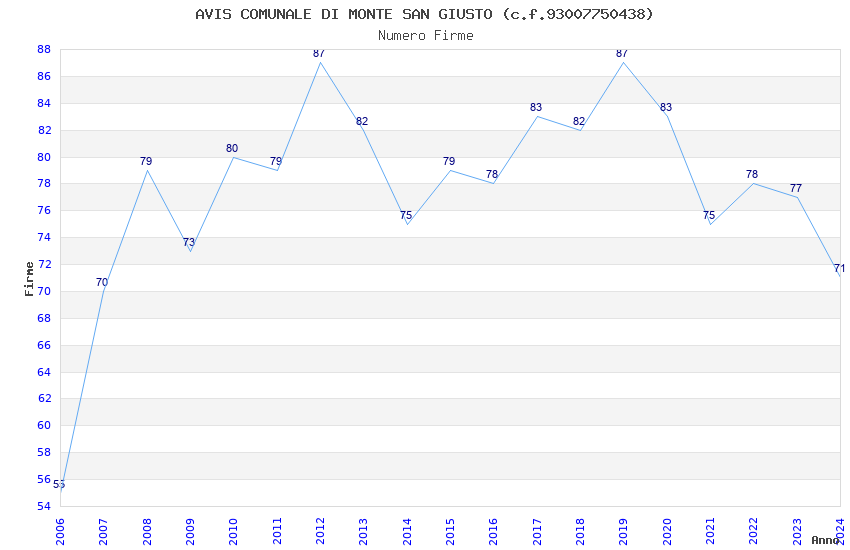Screen dimensions: 850x550
Task: Select the 2014 year label
Action: pyautogui.click(x=407, y=532)
